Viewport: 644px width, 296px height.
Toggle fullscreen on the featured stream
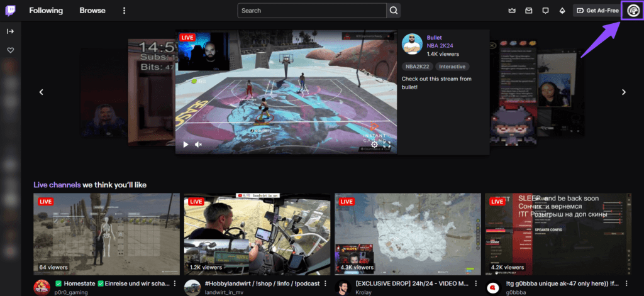[x=387, y=144]
